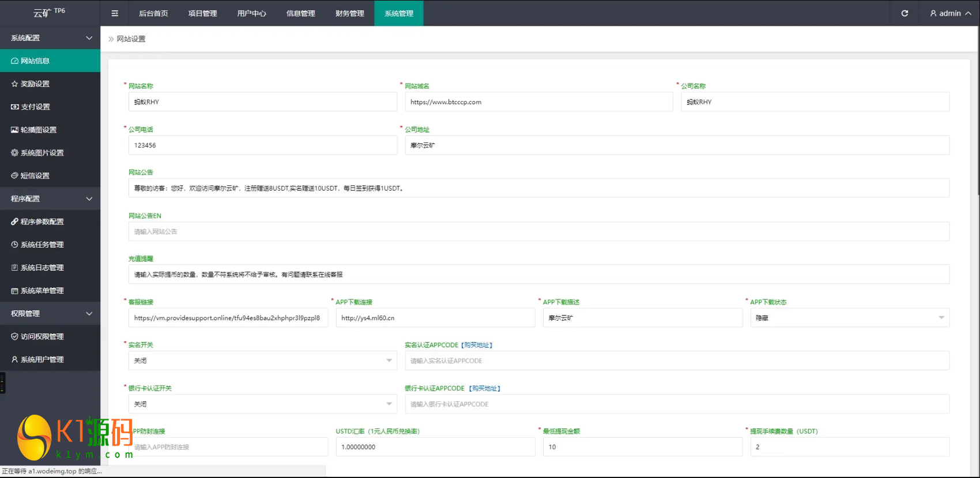Screen dimensions: 980x478
Task: Open 系统任务管理 with the clock icon
Action: tap(42, 245)
